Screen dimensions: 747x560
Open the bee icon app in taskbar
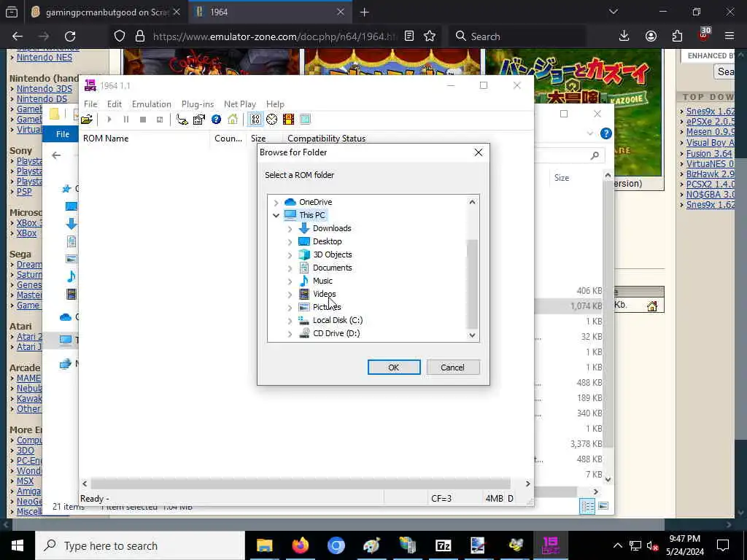(515, 545)
